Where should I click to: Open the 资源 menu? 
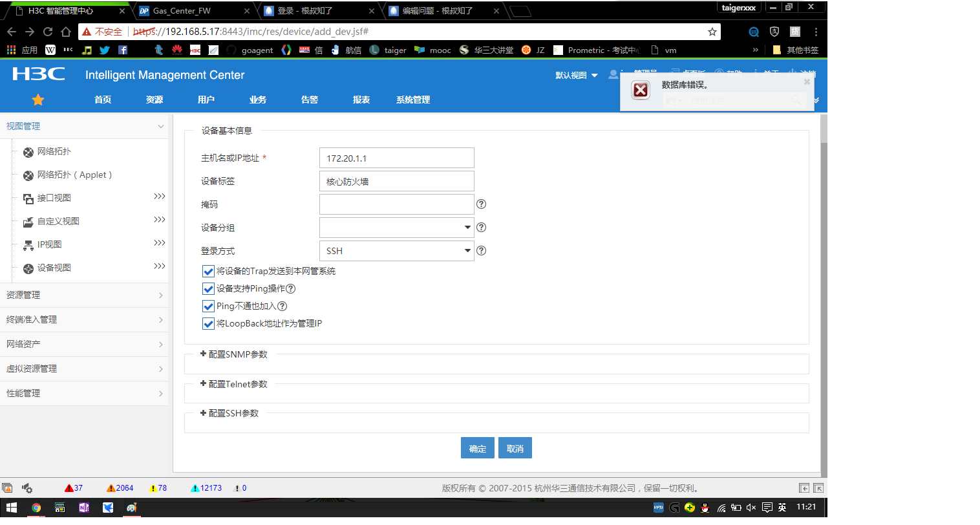(154, 100)
